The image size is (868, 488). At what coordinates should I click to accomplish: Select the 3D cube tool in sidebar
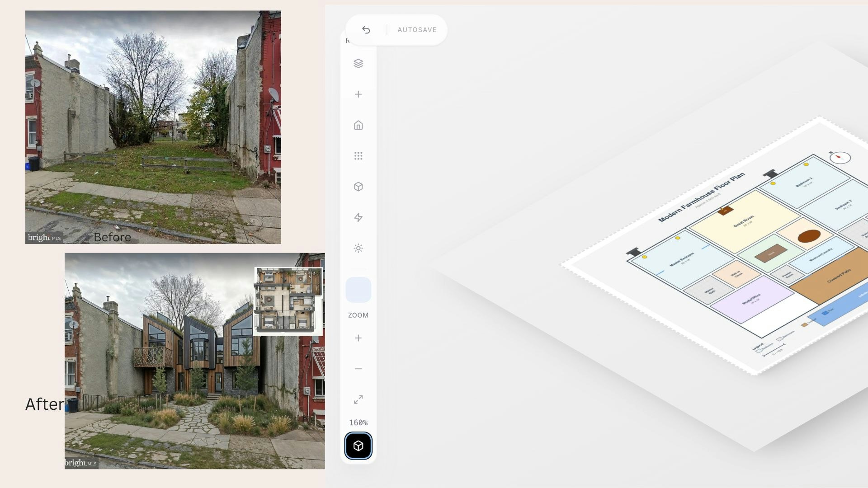(358, 186)
